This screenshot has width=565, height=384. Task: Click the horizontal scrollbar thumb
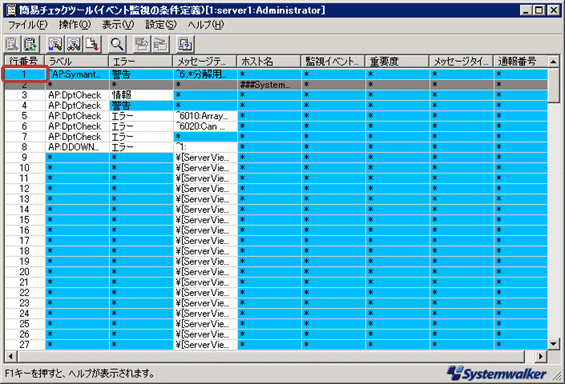point(271,356)
